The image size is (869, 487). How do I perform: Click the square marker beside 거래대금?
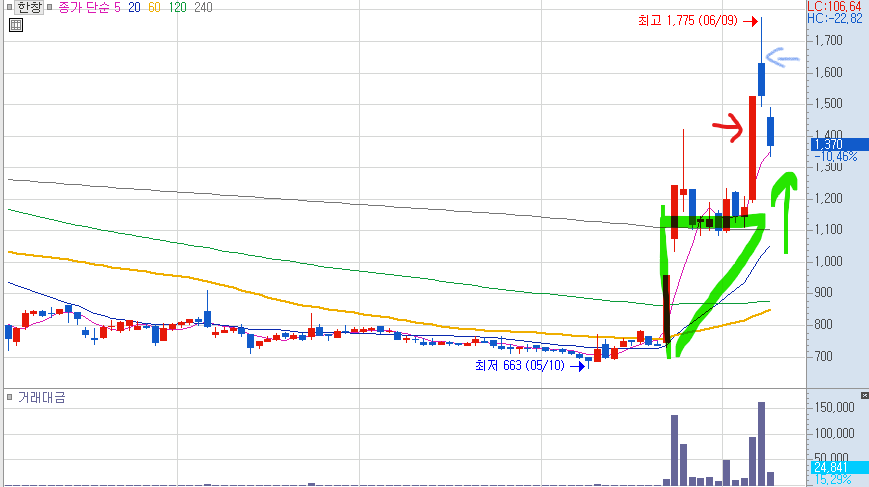click(x=9, y=397)
